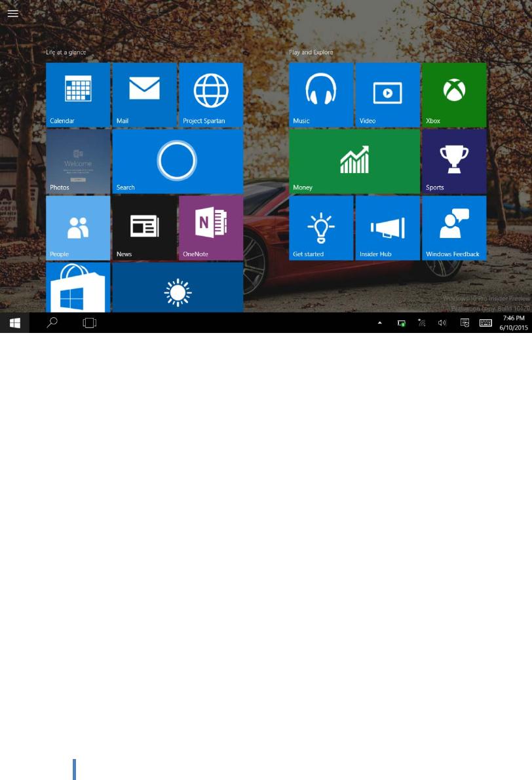532x780 pixels.
Task: Click the 'Life at a glance' group title
Action: [x=66, y=52]
